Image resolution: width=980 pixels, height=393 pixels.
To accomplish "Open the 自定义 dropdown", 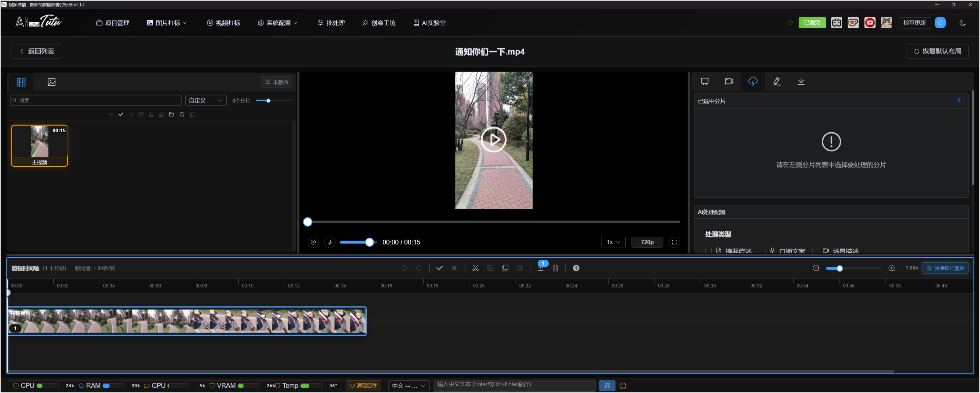I will click(205, 100).
